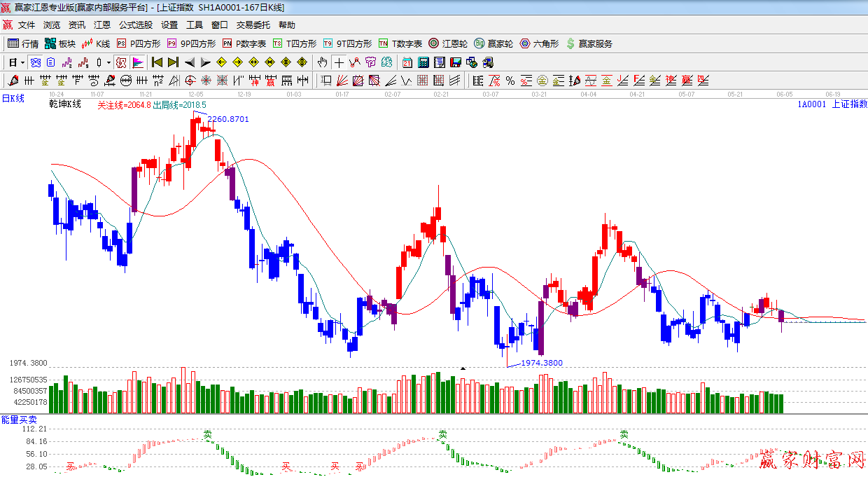This screenshot has height=477, width=868.
Task: Open the 公式选股 menu
Action: click(135, 25)
